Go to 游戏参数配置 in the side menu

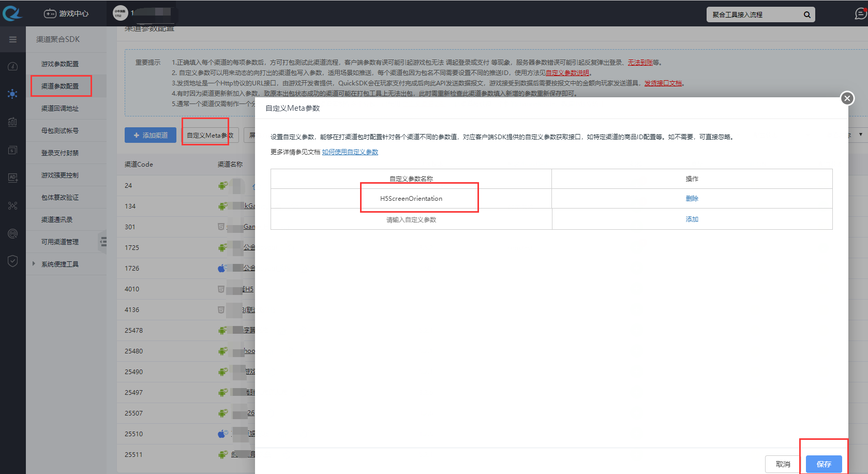pyautogui.click(x=60, y=64)
